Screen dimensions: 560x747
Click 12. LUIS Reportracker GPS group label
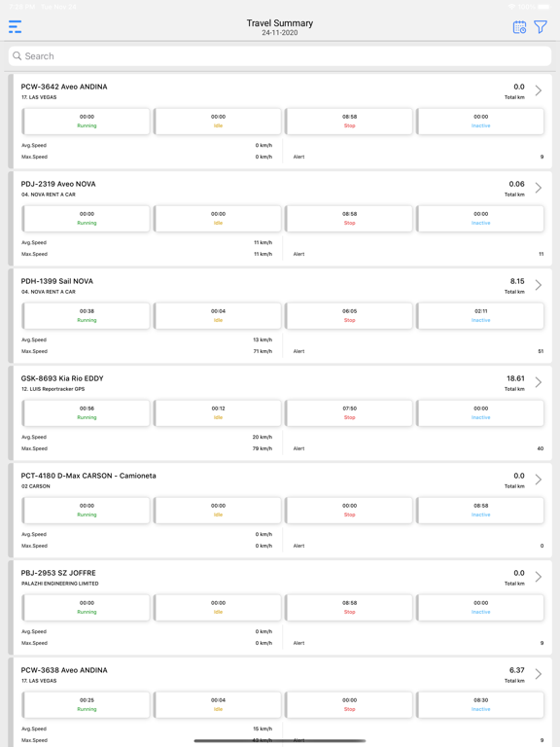[52, 389]
